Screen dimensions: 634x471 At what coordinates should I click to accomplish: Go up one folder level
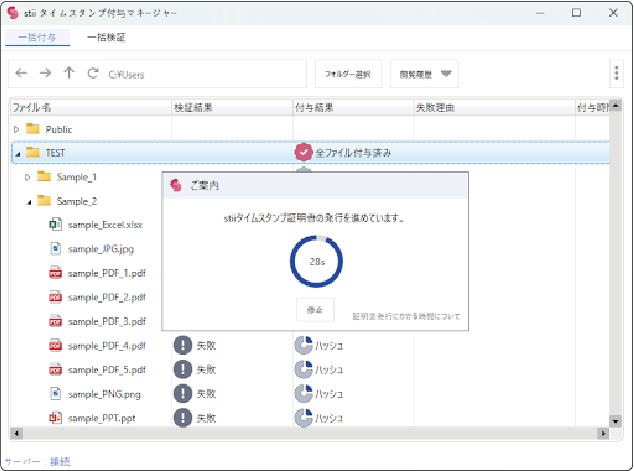(69, 73)
